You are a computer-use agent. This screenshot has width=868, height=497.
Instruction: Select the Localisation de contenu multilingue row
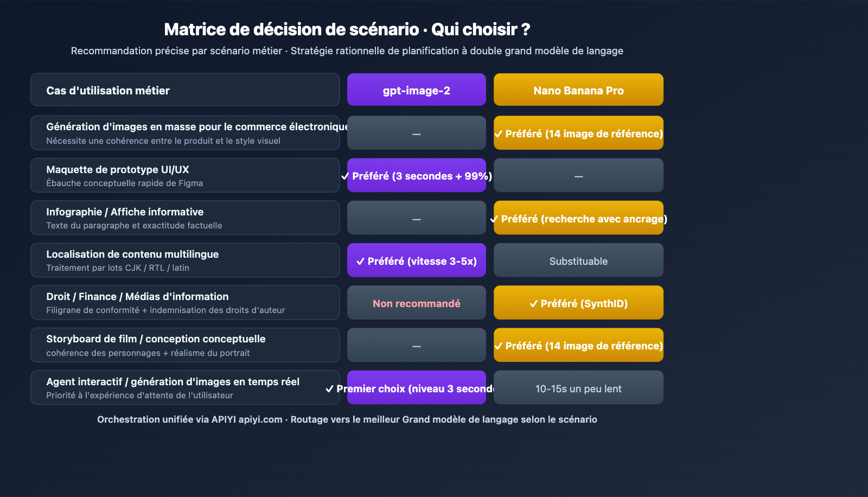[x=185, y=260]
